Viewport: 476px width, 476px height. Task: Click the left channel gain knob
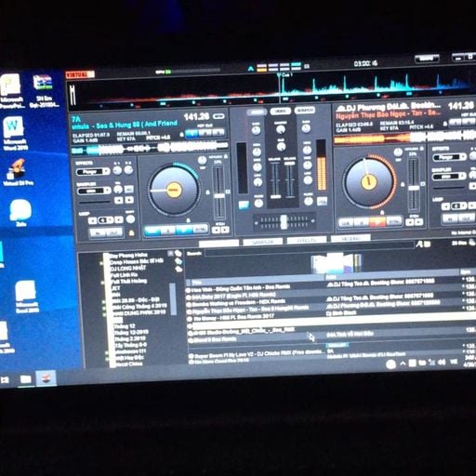pyautogui.click(x=256, y=130)
